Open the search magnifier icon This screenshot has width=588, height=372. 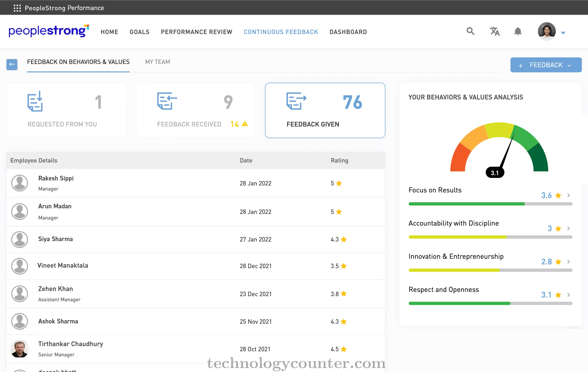coord(470,31)
